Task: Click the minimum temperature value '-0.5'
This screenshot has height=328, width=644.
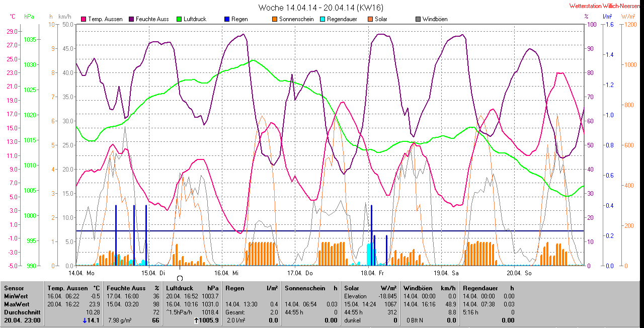Action: (95, 296)
